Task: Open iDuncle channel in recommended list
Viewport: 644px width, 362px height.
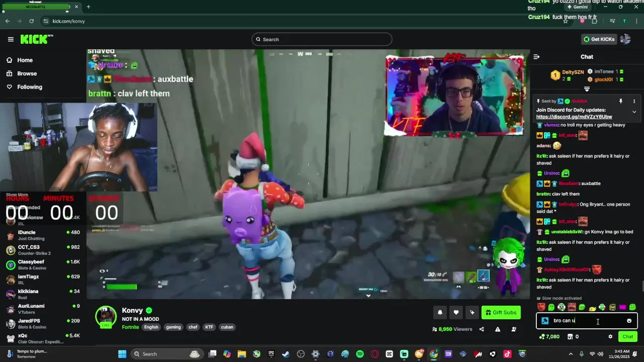Action: (x=43, y=235)
